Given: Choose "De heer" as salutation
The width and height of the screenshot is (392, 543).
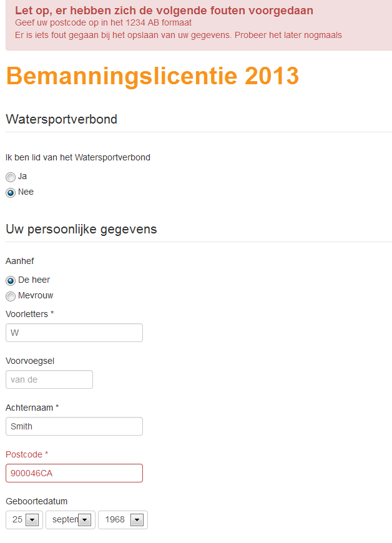Looking at the screenshot, I should [11, 281].
